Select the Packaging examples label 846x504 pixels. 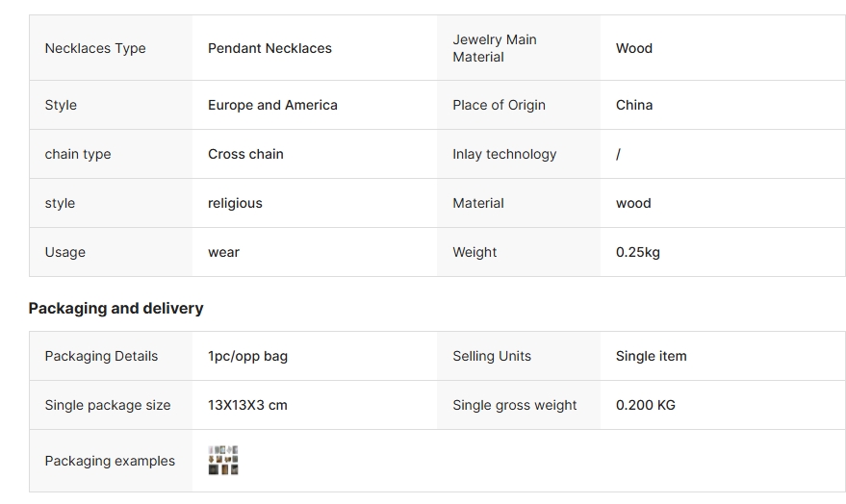click(x=110, y=461)
